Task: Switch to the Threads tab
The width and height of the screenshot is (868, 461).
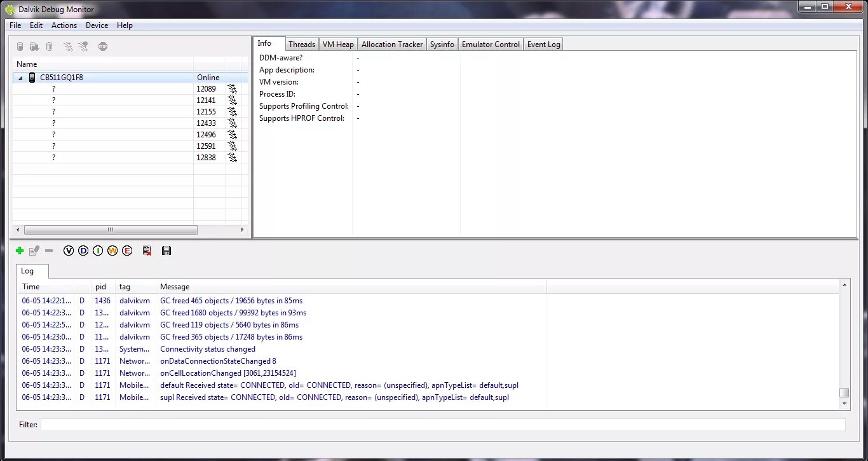Action: coord(302,45)
